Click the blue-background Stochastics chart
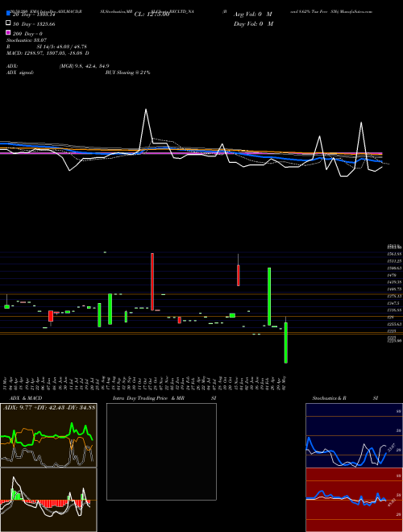Screen dimensions: 403x532 [x=354, y=435]
